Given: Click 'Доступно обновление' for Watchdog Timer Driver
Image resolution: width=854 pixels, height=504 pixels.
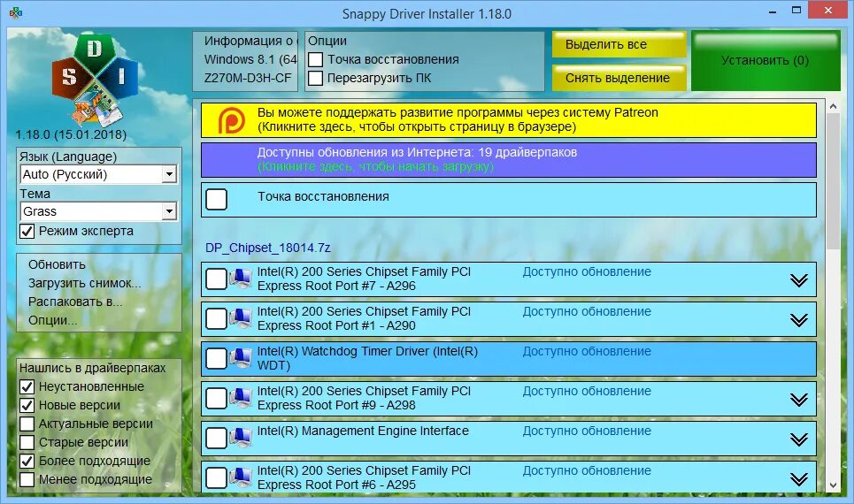Looking at the screenshot, I should 587,352.
